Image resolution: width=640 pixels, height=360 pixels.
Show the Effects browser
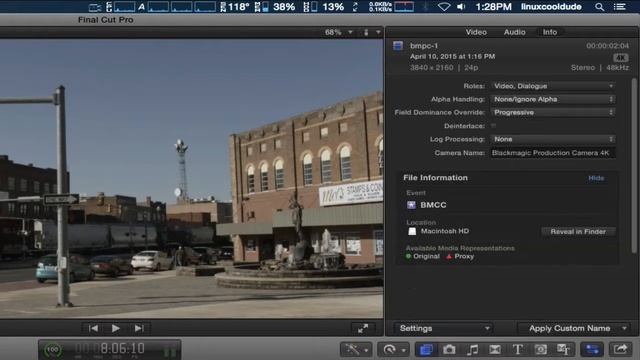pos(427,349)
